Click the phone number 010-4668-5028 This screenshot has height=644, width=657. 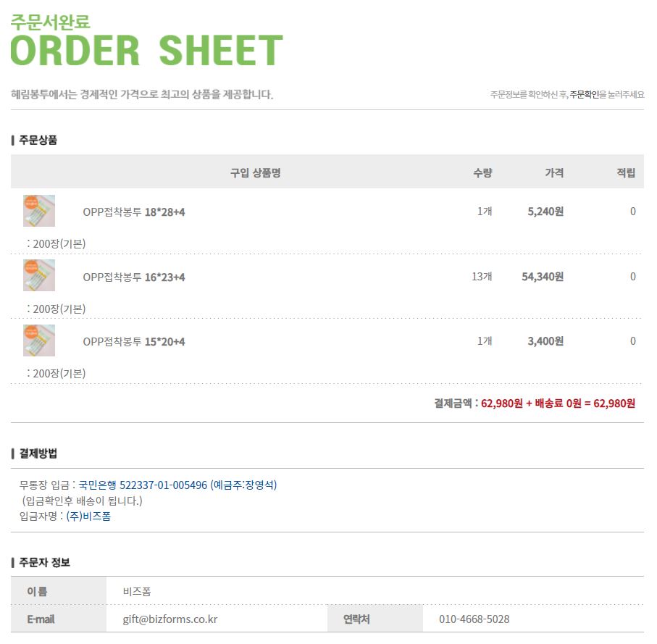pos(474,619)
